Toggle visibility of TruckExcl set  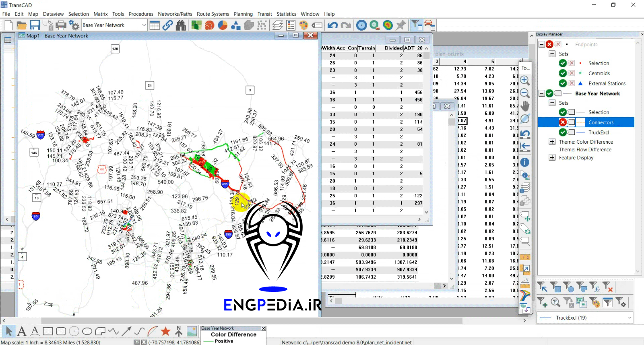click(563, 132)
